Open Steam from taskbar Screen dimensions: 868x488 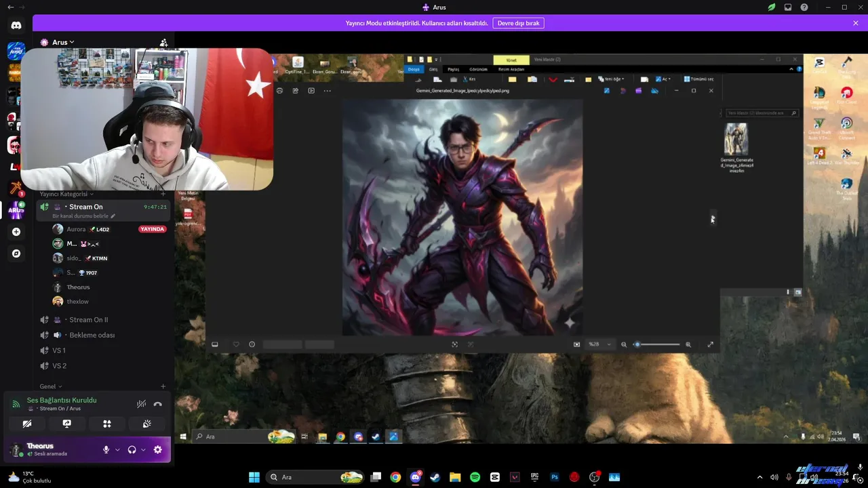coord(435,477)
